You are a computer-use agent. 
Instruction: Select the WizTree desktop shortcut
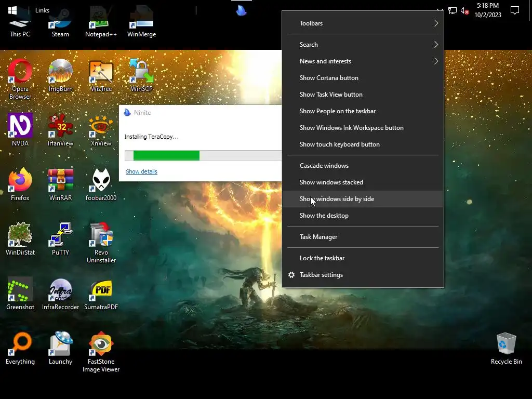[101, 76]
